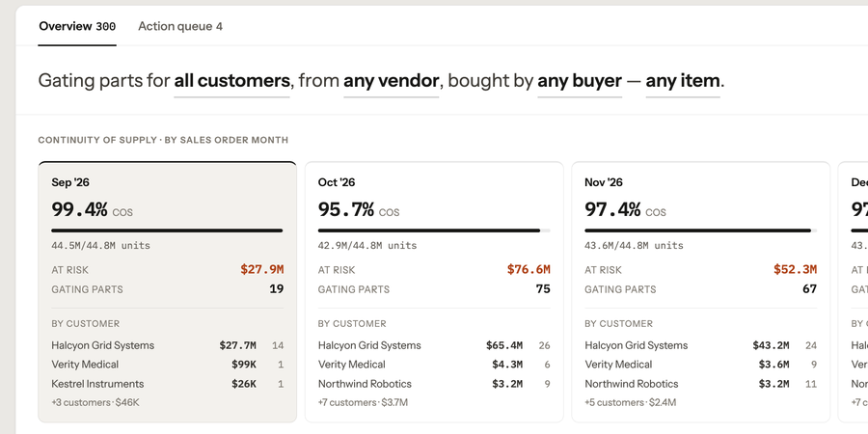The width and height of the screenshot is (868, 434).
Task: Click the $52.3M at-risk amount
Action: 795,270
